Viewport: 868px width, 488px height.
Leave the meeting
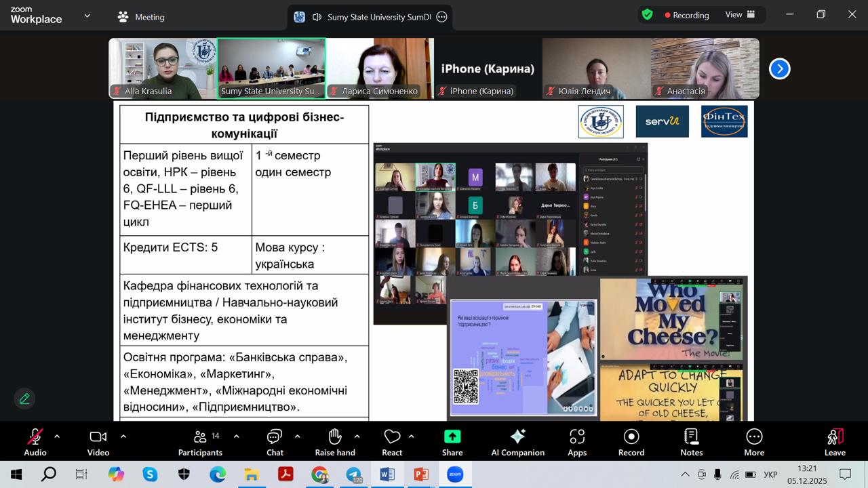835,442
